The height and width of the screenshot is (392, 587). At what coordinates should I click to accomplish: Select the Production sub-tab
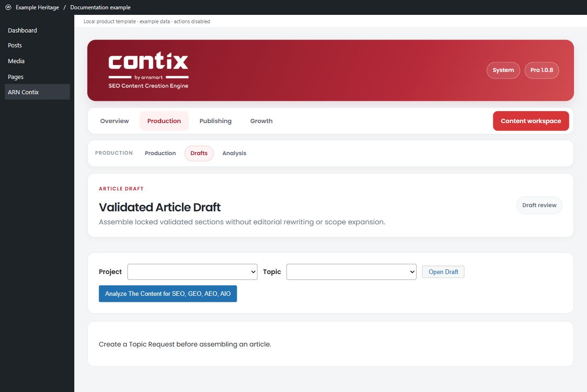[160, 153]
